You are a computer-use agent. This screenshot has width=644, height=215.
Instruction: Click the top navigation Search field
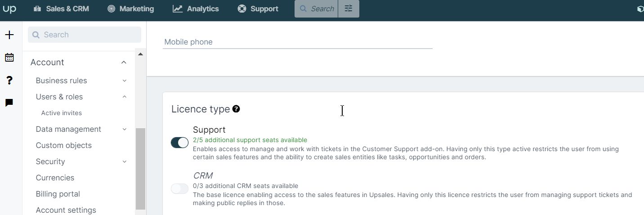[316, 9]
